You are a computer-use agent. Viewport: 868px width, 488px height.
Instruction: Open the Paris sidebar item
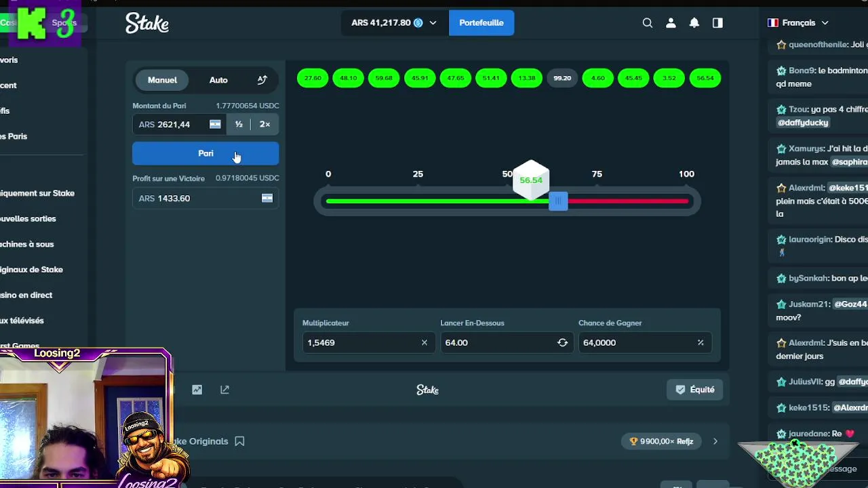point(14,136)
